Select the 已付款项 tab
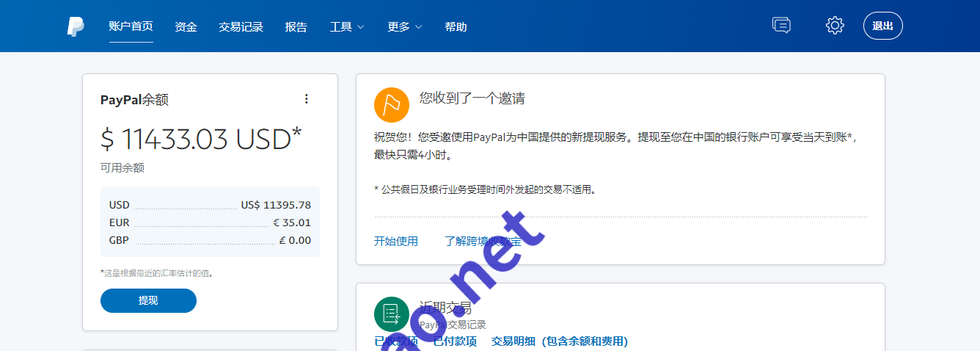The height and width of the screenshot is (351, 980). coord(455,341)
